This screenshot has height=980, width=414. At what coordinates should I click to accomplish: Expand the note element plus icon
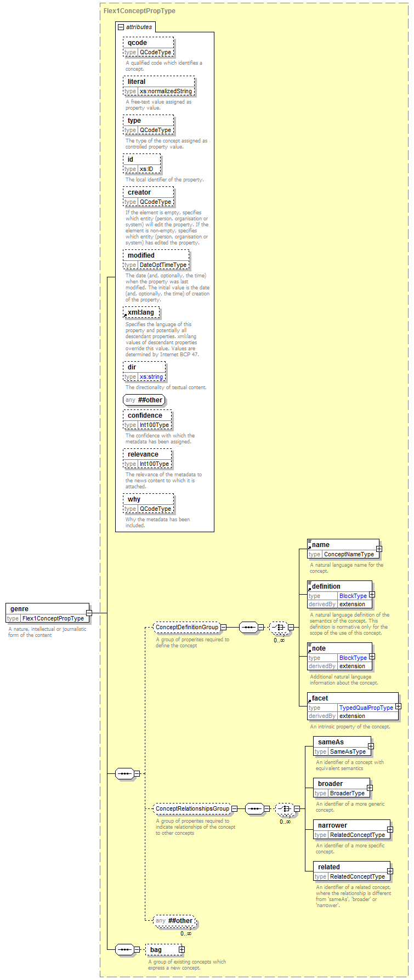pos(372,657)
